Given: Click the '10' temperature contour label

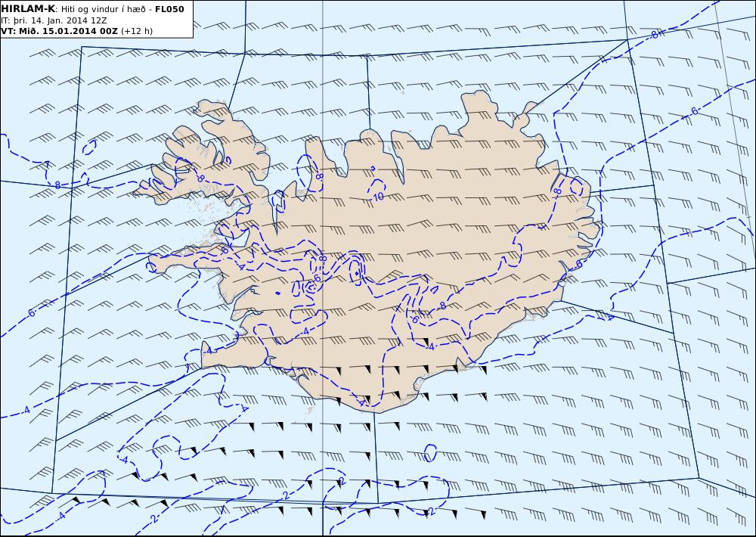Looking at the screenshot, I should pyautogui.click(x=378, y=197).
